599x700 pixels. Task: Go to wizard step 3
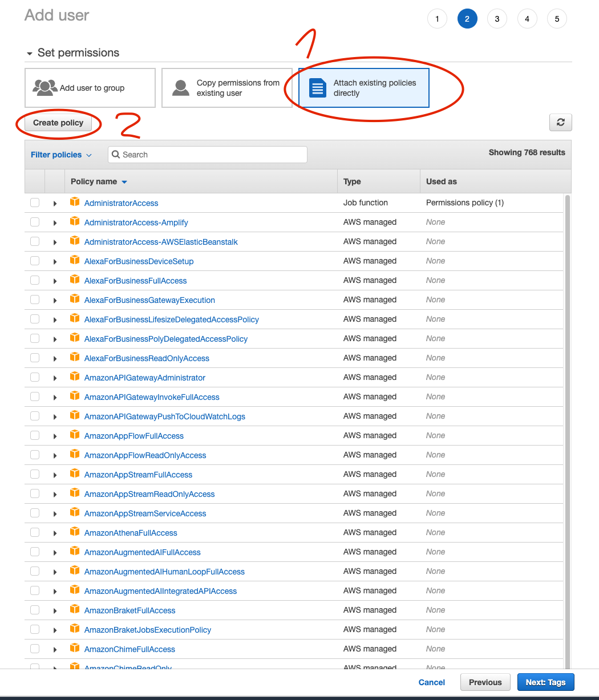click(497, 19)
